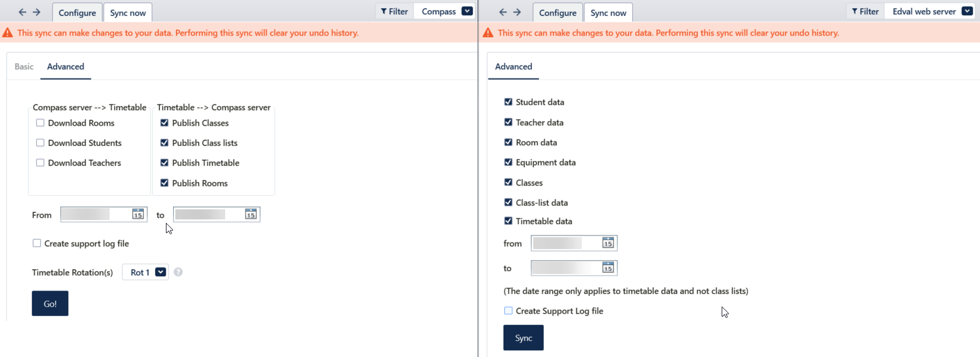Enable Download Students checkbox
Viewport: 980px width, 357px height.
[40, 142]
